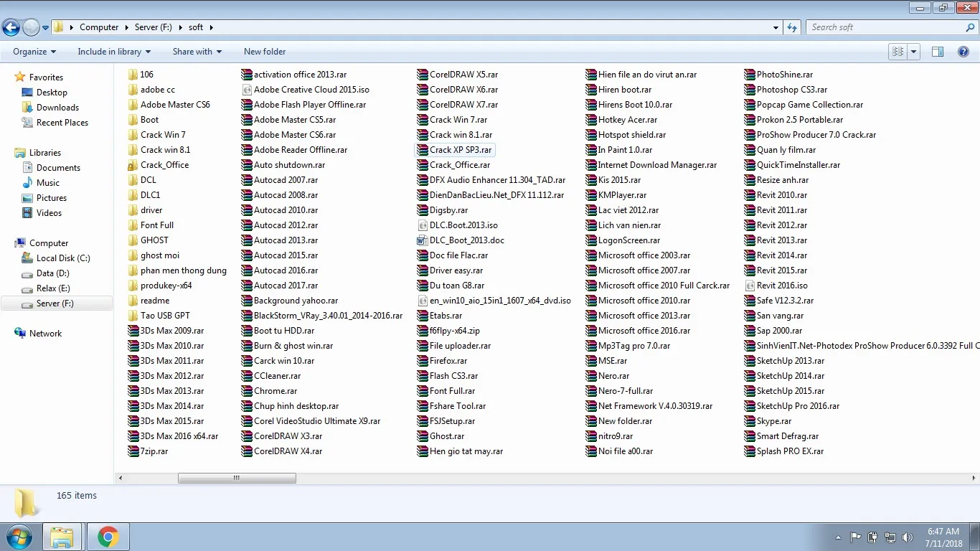
Task: Select Internet Download Manager.rar icon
Action: click(x=591, y=165)
